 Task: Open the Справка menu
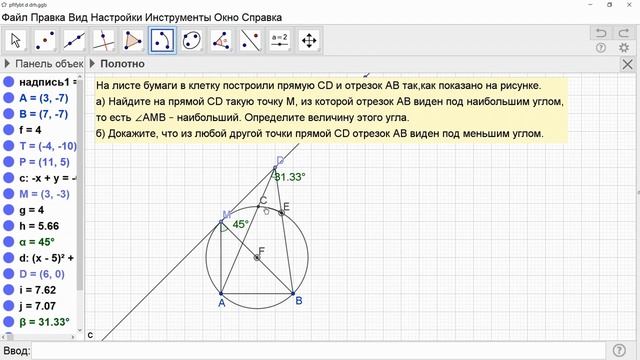(x=262, y=18)
